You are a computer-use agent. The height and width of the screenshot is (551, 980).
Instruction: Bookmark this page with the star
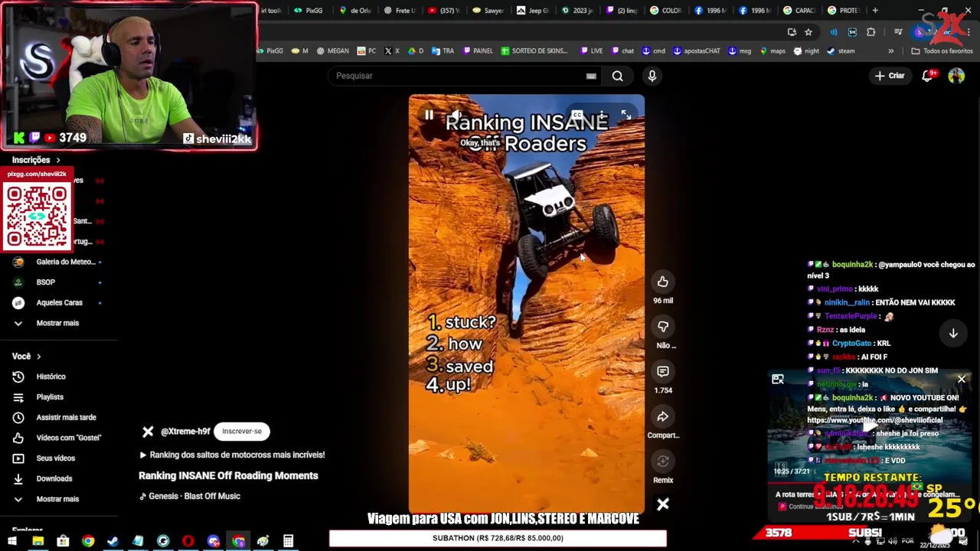click(x=808, y=32)
